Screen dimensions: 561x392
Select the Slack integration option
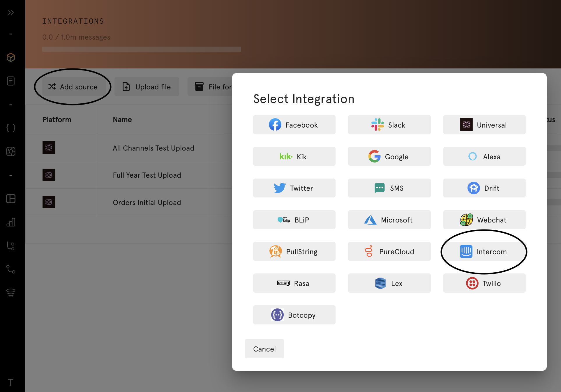pyautogui.click(x=389, y=125)
